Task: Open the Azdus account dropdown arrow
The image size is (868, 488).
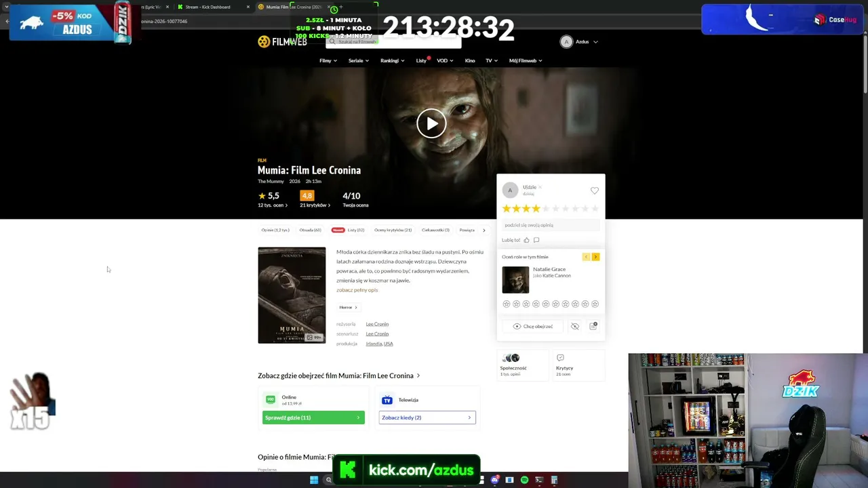Action: (x=595, y=42)
